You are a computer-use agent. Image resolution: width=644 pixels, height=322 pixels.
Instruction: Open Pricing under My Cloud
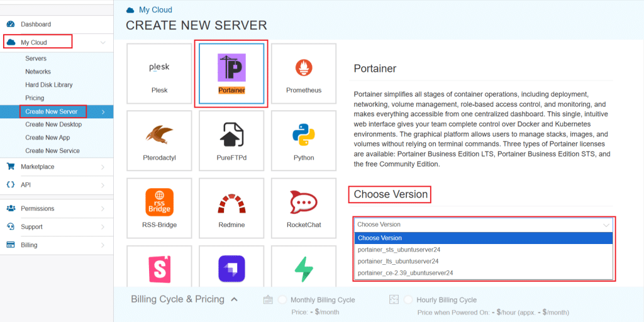pos(35,98)
